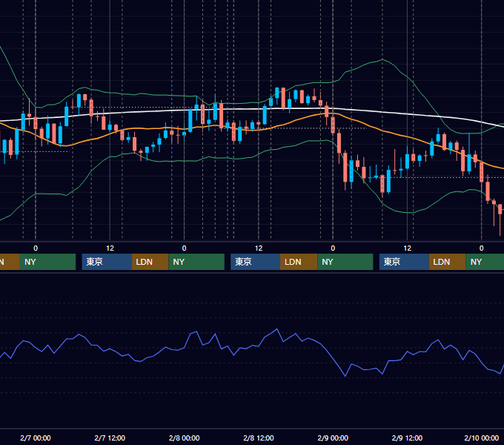Screen dimensions: 504x445
Task: Select the NY session block spanning 2/8 00:00
Action: (x=196, y=262)
